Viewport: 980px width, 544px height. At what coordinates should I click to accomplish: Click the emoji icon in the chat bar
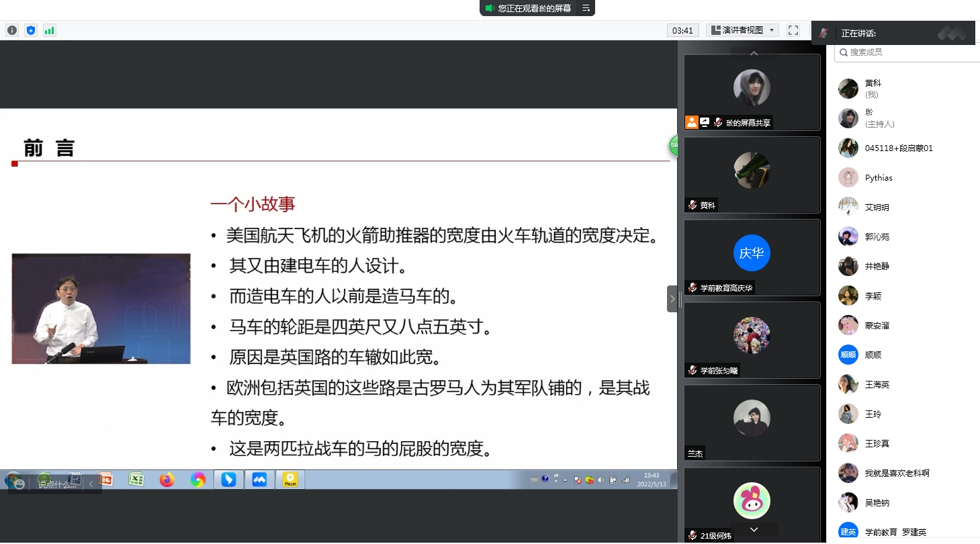tap(19, 484)
